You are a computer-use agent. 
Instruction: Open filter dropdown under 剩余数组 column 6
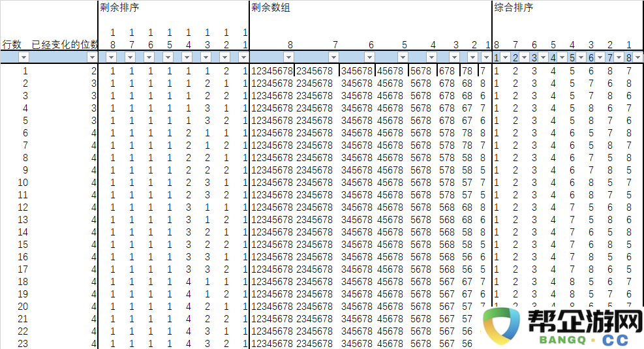(369, 57)
